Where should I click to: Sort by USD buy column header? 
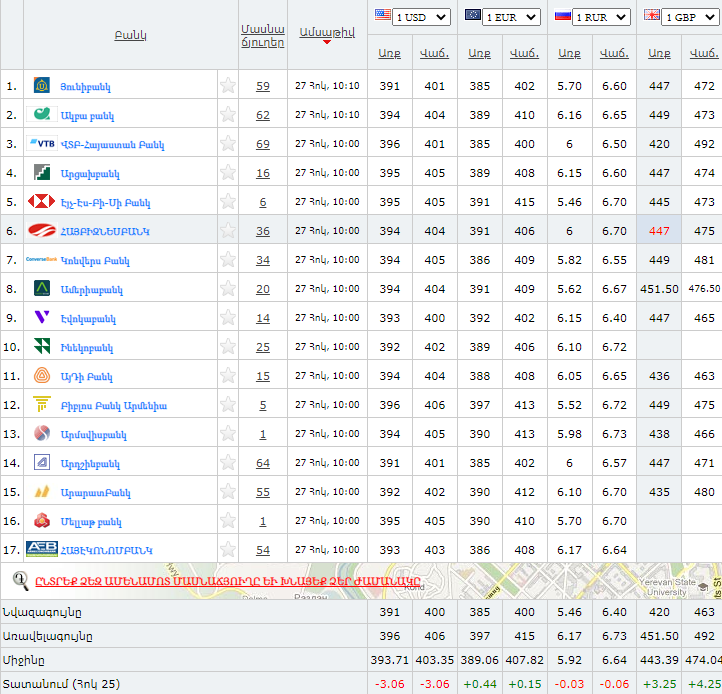point(390,53)
